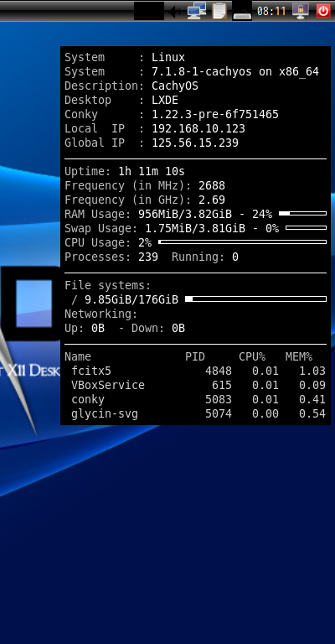Open the network connections tray icon

197,11
